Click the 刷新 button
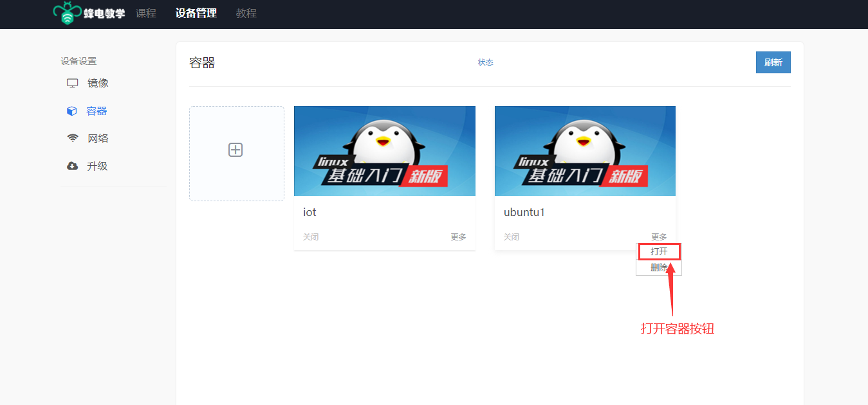 (773, 62)
